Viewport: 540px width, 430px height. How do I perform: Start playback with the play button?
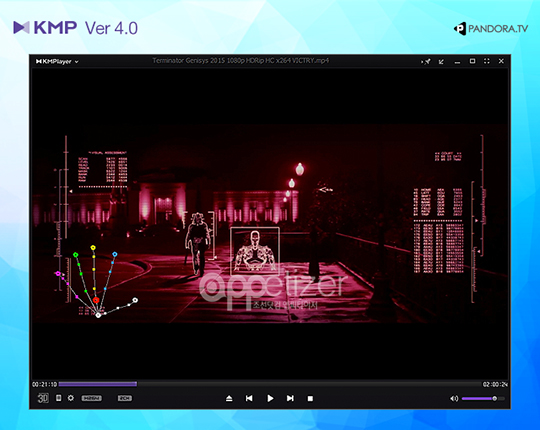tap(270, 398)
